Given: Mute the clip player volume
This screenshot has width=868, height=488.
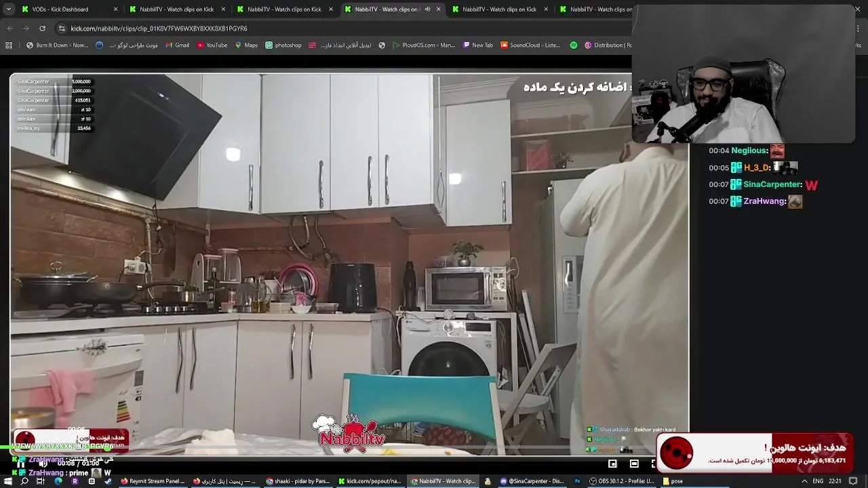Looking at the screenshot, I should click(x=43, y=464).
